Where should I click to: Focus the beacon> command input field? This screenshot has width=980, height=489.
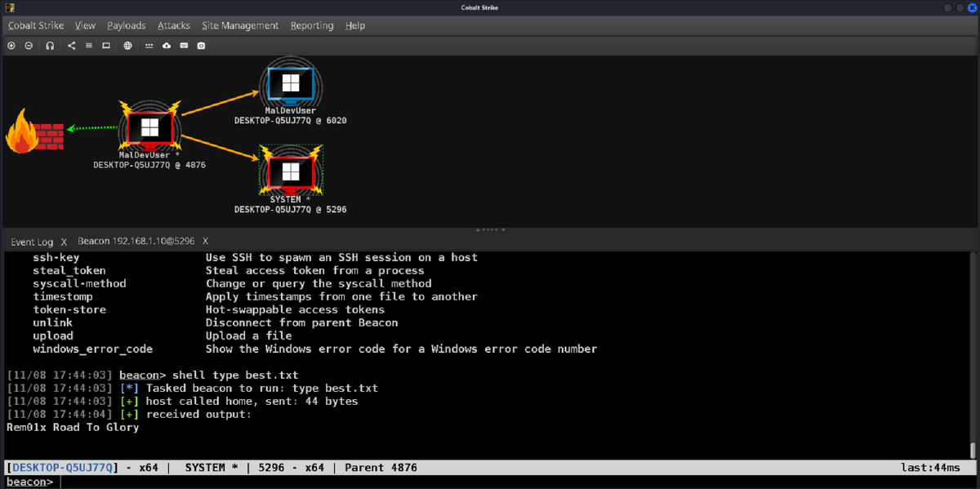518,482
